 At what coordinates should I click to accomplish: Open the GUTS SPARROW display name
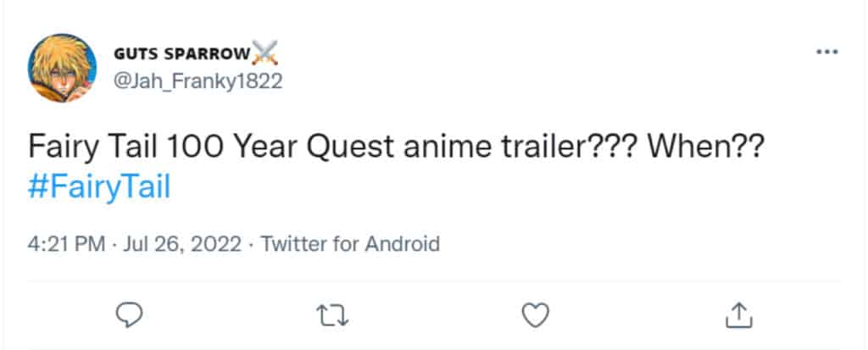coord(181,55)
